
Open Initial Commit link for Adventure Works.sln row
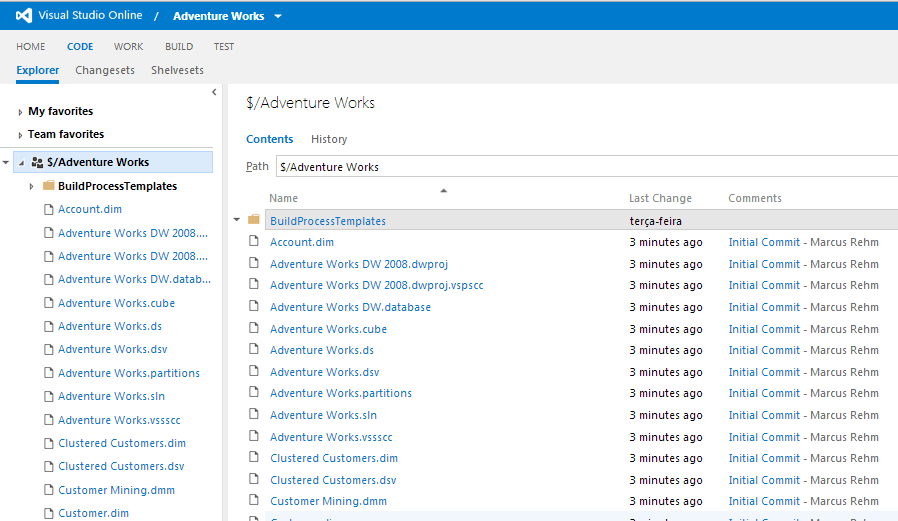click(764, 415)
